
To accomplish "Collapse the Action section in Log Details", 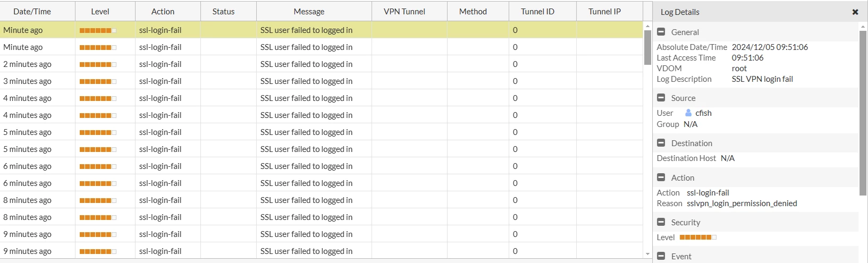I will point(661,177).
